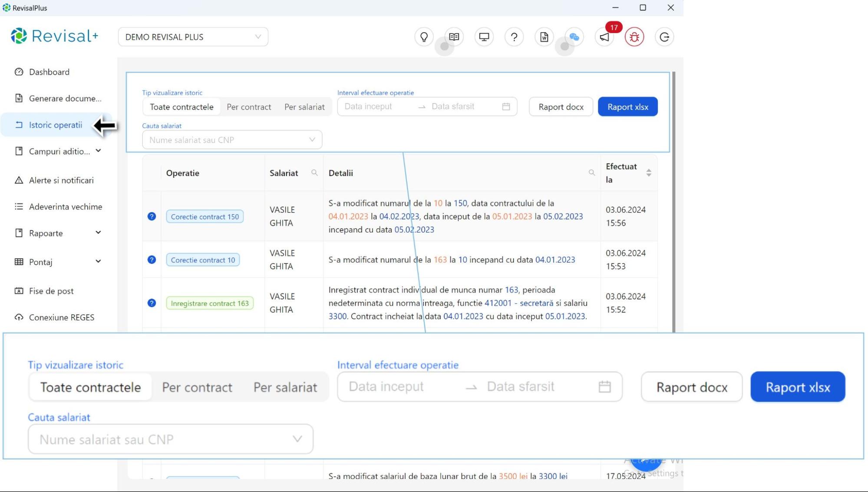Go to Dashboard in the sidebar
This screenshot has width=868, height=492.
point(49,72)
